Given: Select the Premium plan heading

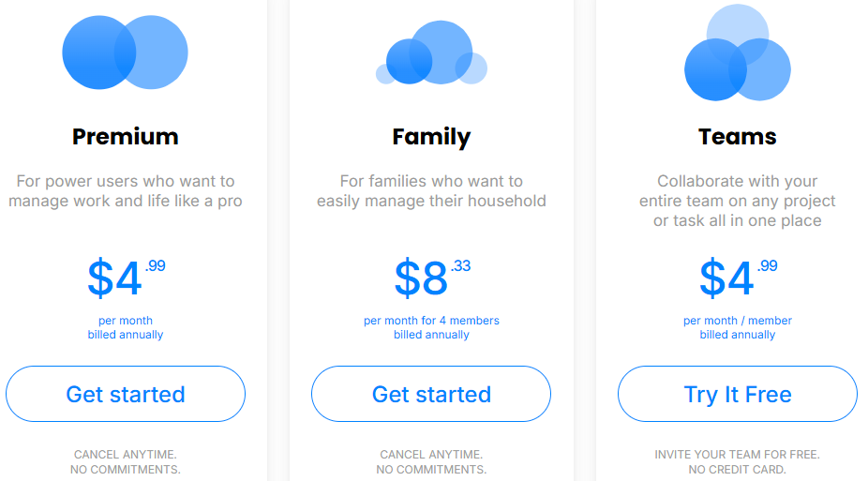Looking at the screenshot, I should 125,137.
